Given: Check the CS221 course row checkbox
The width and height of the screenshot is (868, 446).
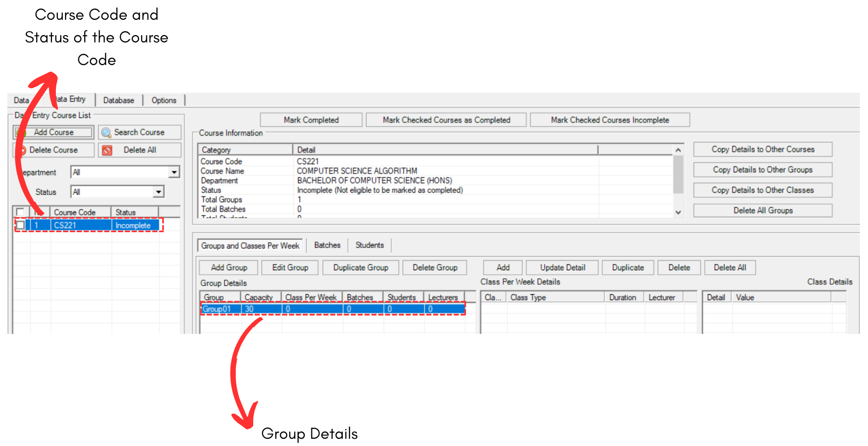Looking at the screenshot, I should (20, 225).
